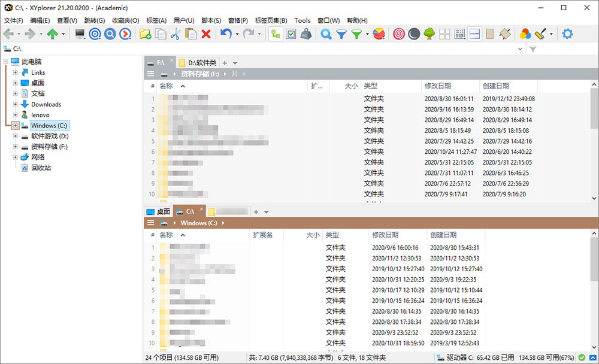Enable dark mode via the moon icon
The height and width of the screenshot is (364, 599).
(x=413, y=34)
